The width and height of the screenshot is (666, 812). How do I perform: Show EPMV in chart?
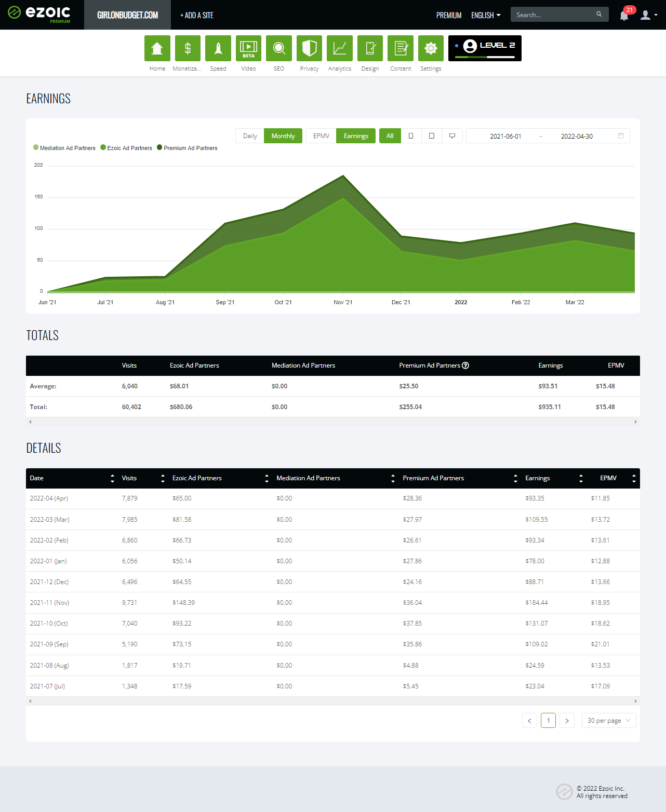[x=321, y=136]
